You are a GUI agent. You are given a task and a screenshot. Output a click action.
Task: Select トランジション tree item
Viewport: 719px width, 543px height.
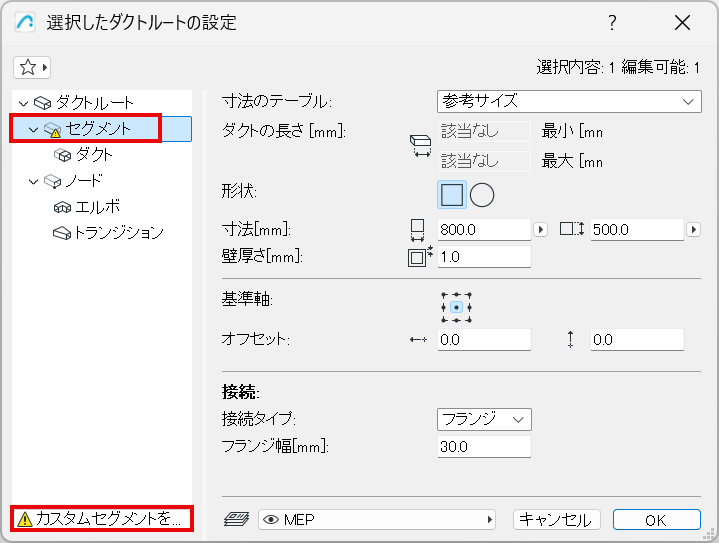[x=118, y=233]
